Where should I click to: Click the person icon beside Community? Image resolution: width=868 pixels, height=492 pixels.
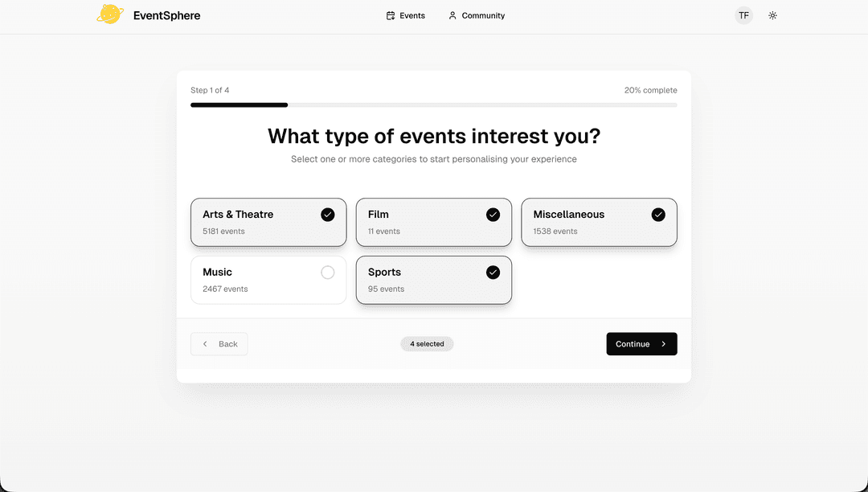(x=452, y=15)
